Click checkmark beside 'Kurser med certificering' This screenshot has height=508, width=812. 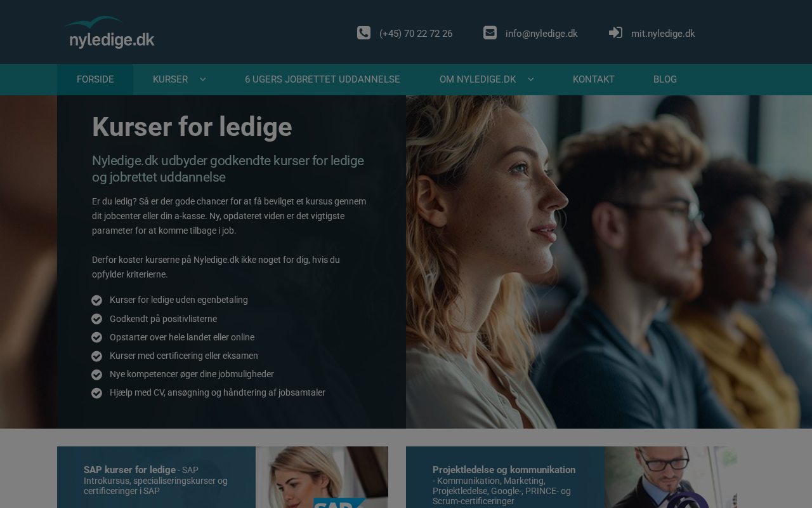point(96,356)
